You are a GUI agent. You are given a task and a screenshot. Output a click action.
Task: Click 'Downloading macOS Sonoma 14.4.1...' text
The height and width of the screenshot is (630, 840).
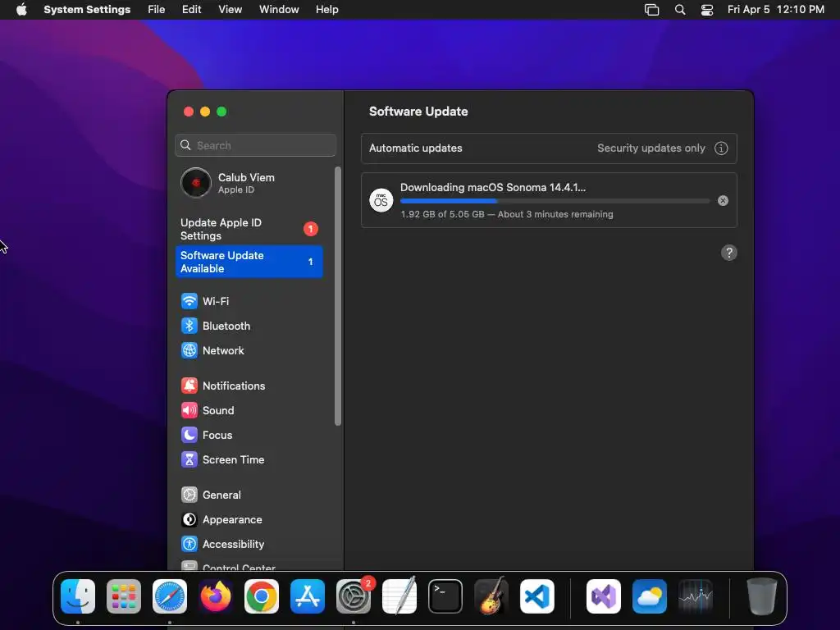(493, 188)
